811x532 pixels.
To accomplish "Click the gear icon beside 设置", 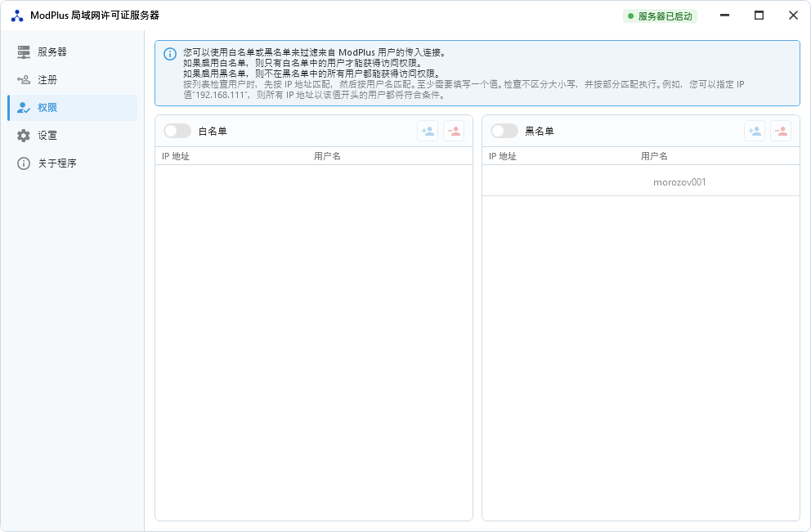I will [x=24, y=136].
